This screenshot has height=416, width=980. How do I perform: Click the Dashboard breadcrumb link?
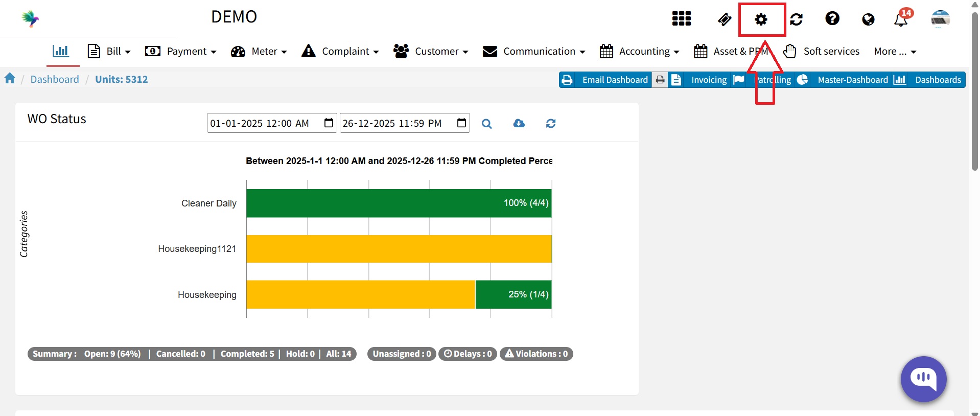coord(55,79)
